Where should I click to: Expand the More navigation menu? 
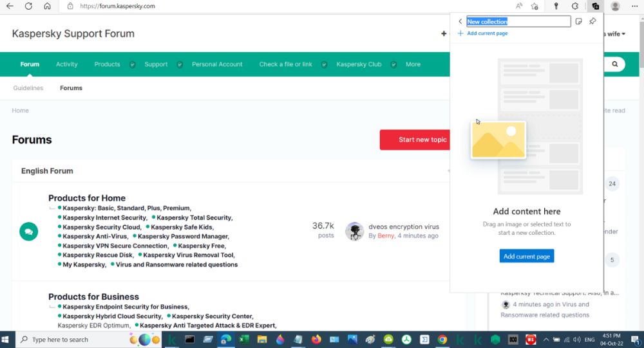tap(413, 64)
